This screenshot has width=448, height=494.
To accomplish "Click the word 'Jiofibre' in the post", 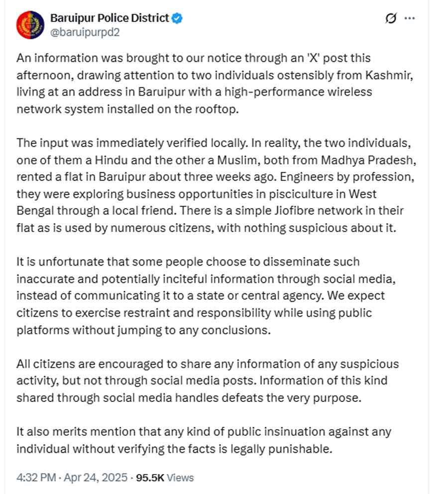I will tap(294, 211).
